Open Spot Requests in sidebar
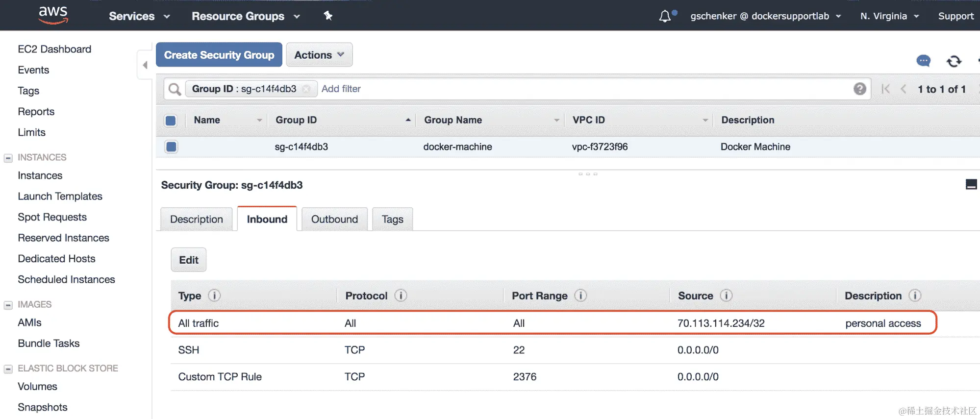The width and height of the screenshot is (980, 419). 52,217
